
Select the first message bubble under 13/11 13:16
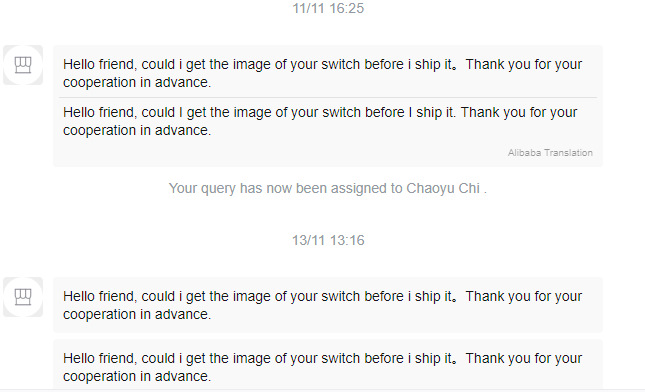(328, 305)
